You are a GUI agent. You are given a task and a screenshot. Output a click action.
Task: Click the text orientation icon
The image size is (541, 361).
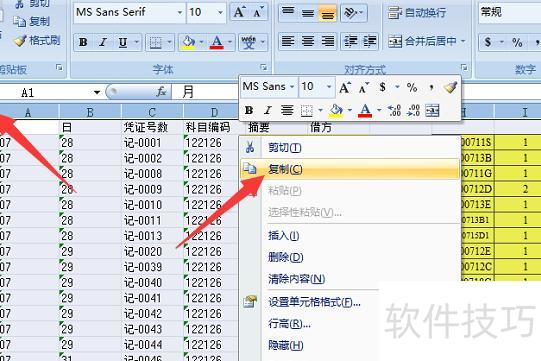click(x=351, y=13)
